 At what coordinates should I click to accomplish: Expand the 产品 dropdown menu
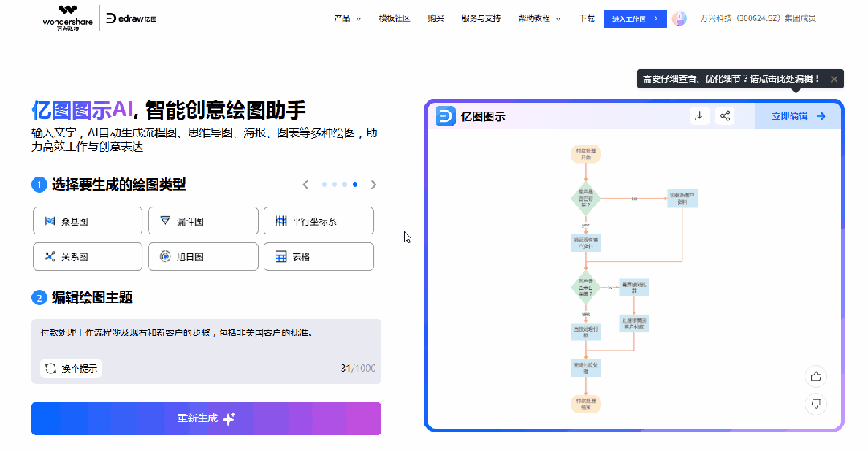tap(348, 18)
